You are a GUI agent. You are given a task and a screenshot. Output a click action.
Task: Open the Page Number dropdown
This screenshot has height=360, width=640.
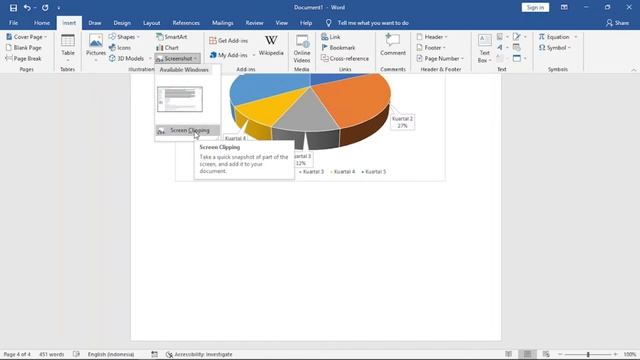(440, 58)
